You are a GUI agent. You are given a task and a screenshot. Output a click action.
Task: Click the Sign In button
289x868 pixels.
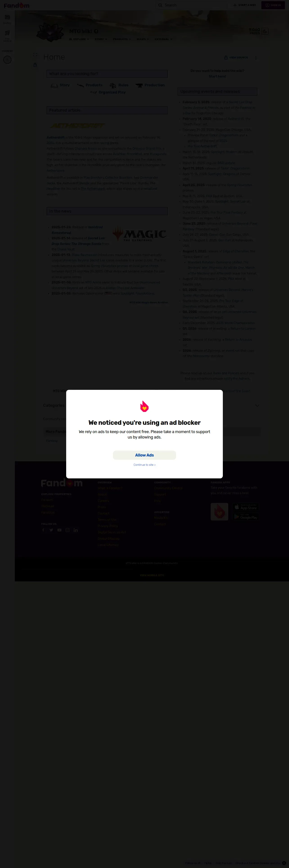pos(273,5)
